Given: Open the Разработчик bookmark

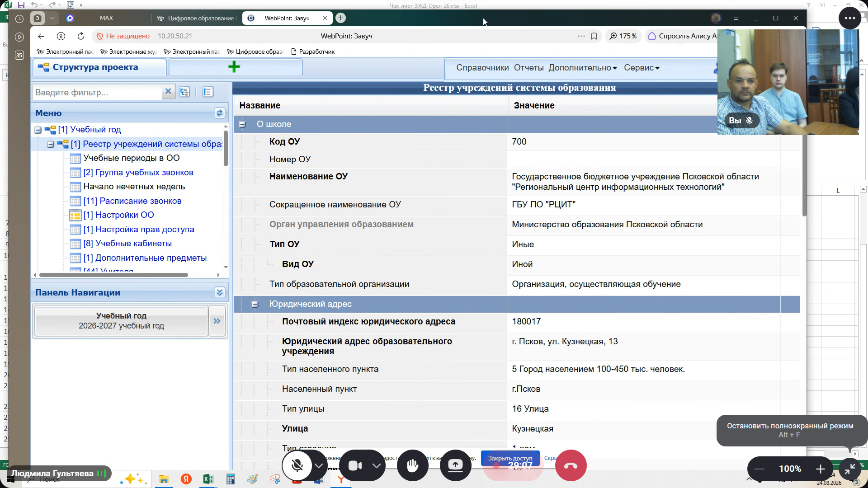Looking at the screenshot, I should 313,52.
